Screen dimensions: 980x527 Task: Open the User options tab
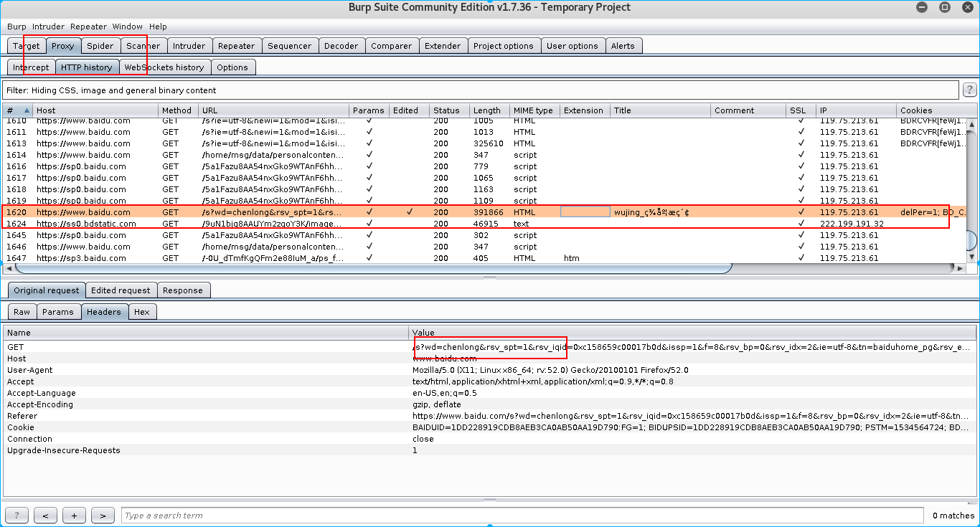click(x=573, y=46)
